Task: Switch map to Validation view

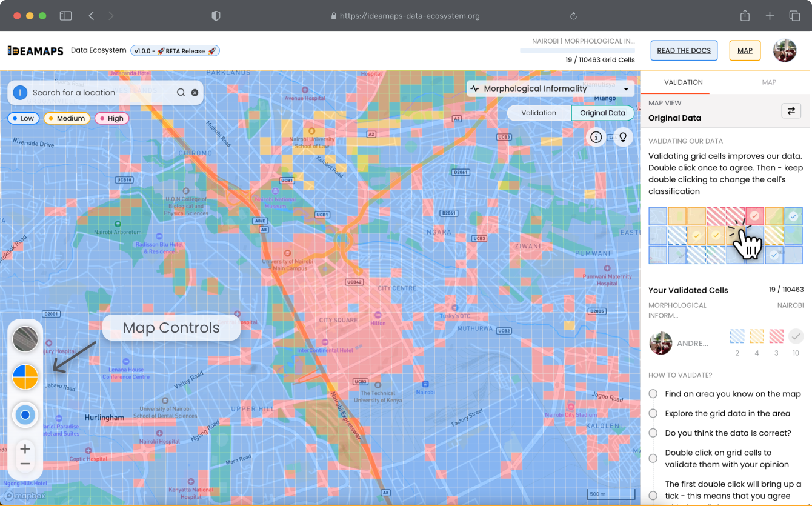Action: point(539,113)
